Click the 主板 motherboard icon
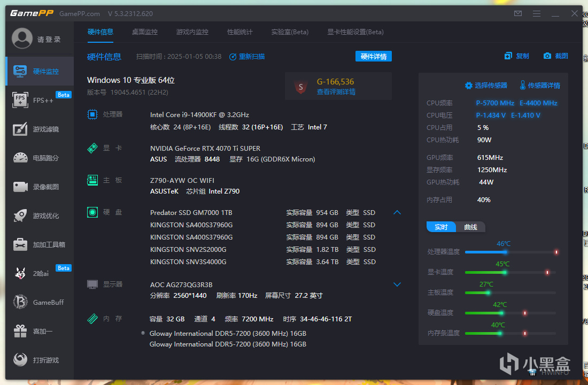This screenshot has height=385, width=588. (x=92, y=180)
